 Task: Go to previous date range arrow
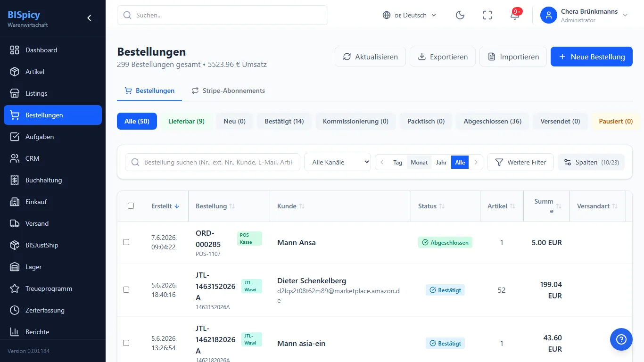pos(382,162)
